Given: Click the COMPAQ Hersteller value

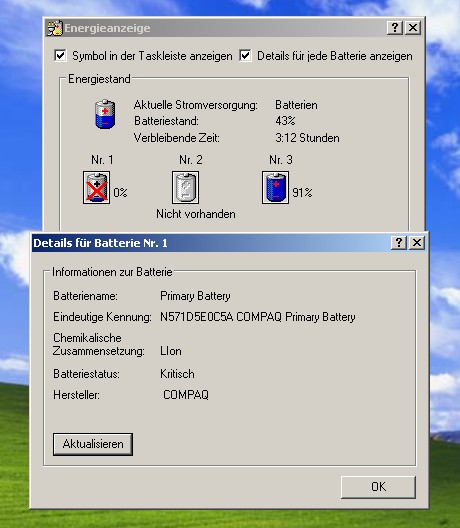Looking at the screenshot, I should click(x=186, y=395).
